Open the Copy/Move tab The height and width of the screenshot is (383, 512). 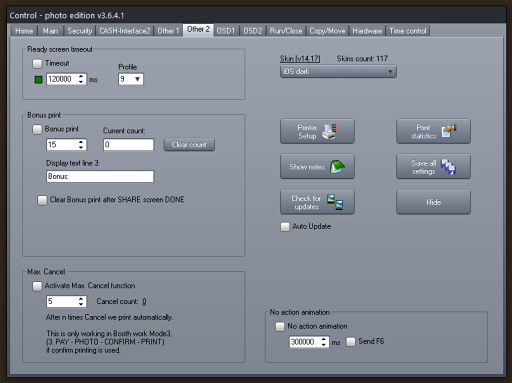[327, 31]
